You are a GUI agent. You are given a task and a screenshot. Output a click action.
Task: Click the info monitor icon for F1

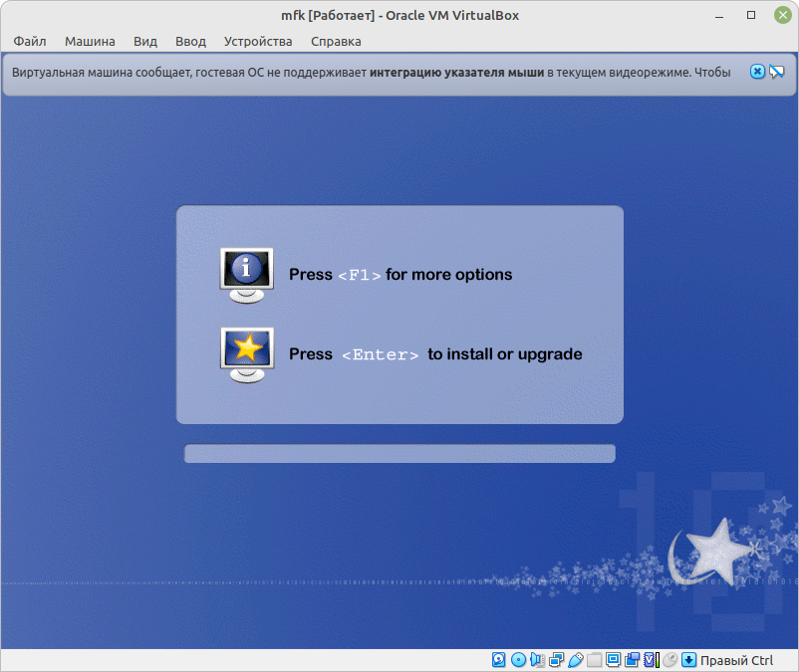pyautogui.click(x=247, y=276)
